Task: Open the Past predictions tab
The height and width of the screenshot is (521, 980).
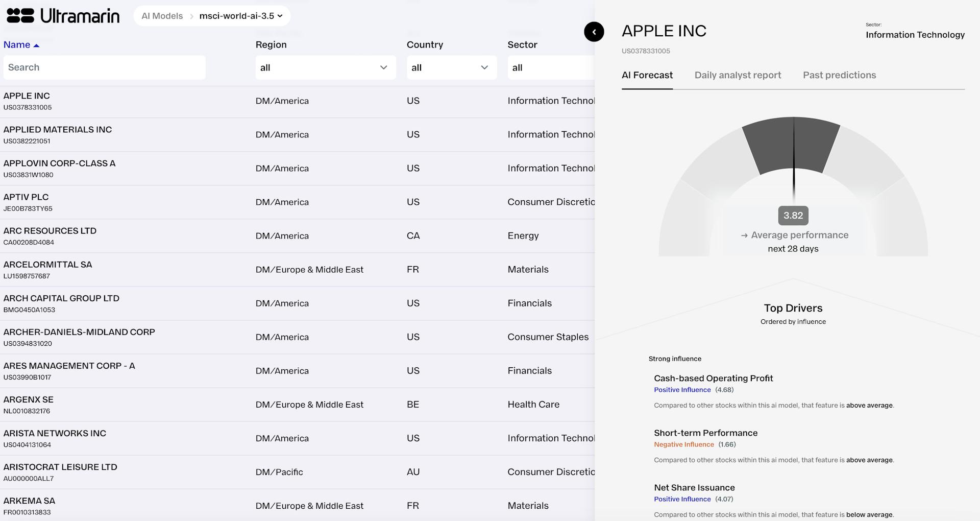Action: [839, 75]
